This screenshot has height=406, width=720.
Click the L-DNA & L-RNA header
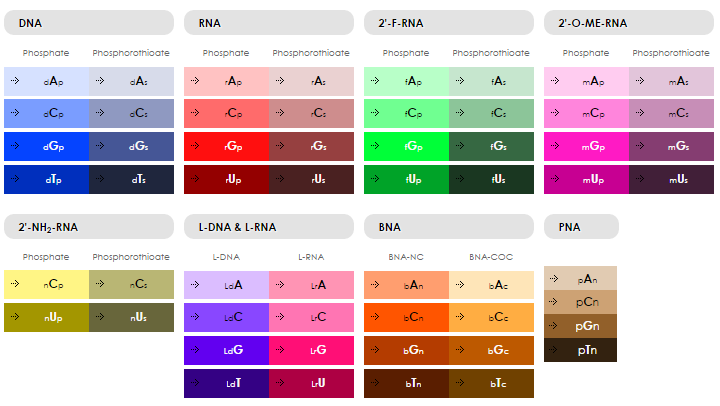269,227
